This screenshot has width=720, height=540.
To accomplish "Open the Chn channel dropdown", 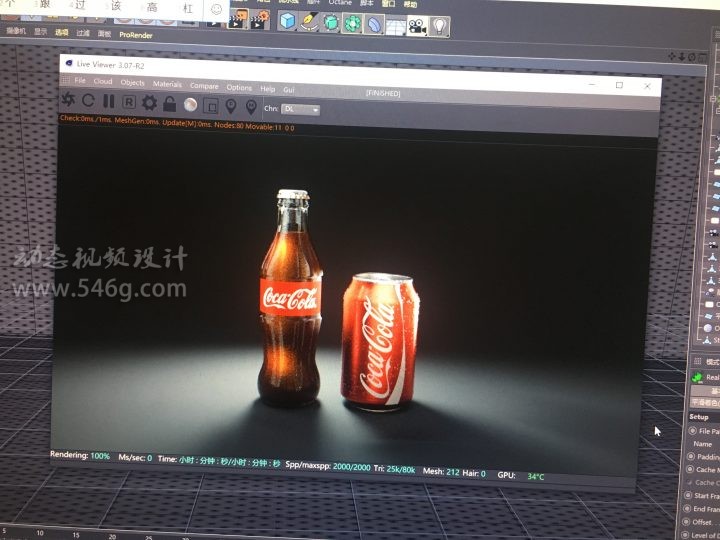I will click(x=301, y=109).
